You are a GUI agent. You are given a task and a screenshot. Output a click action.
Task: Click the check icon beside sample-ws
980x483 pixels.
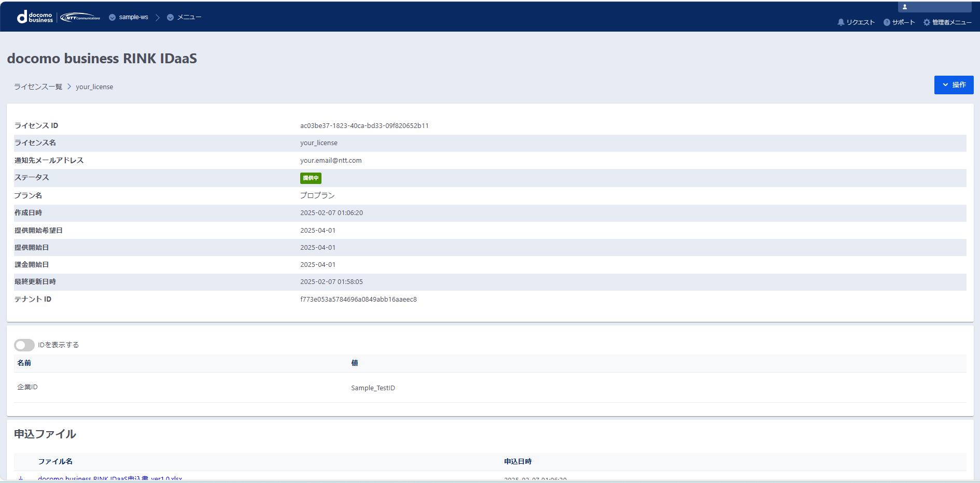click(x=112, y=18)
